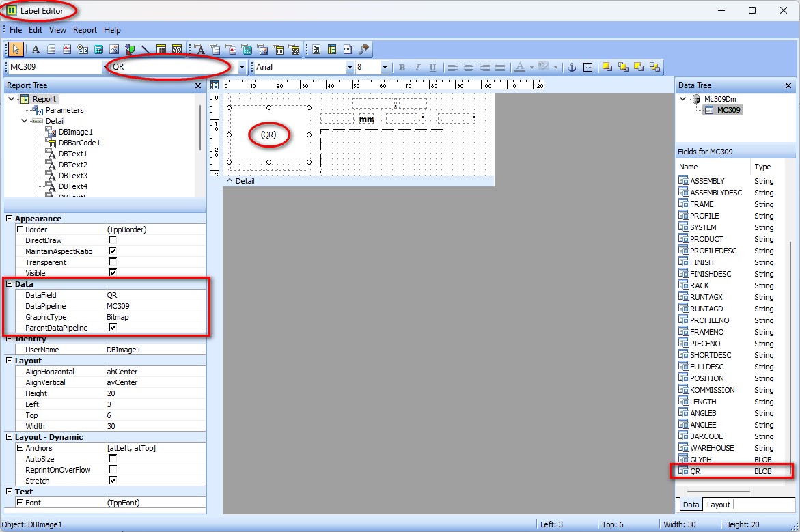Select the RichText component tool
This screenshot has height=532, width=800.
click(x=67, y=49)
